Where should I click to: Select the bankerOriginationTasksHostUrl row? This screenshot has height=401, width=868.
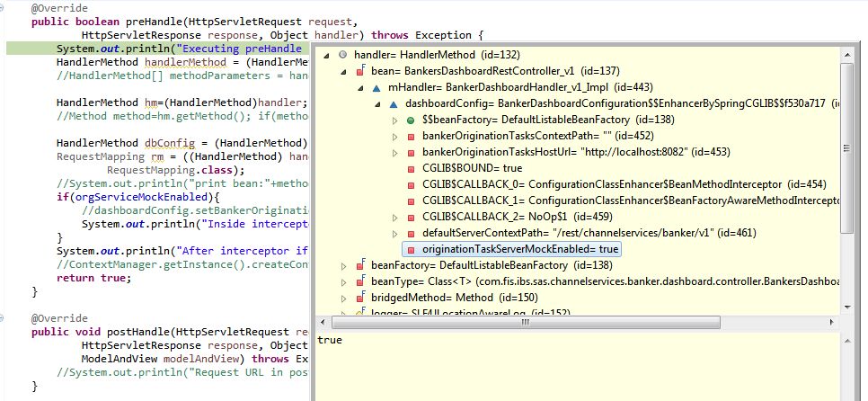pos(576,152)
